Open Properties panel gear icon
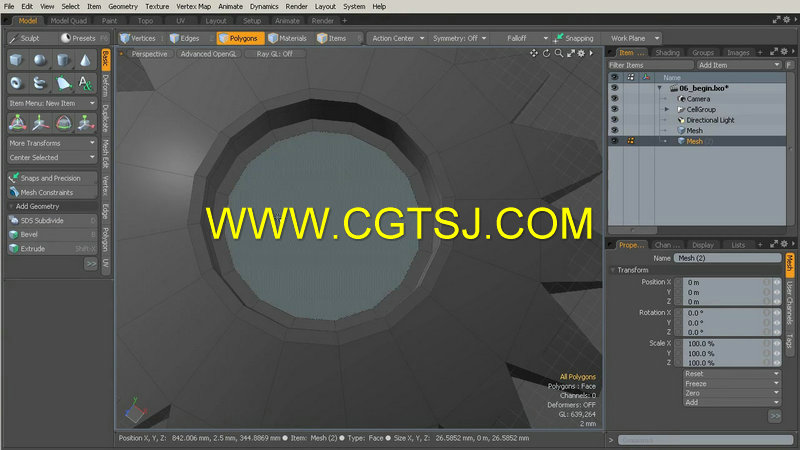The image size is (800, 450). (784, 244)
